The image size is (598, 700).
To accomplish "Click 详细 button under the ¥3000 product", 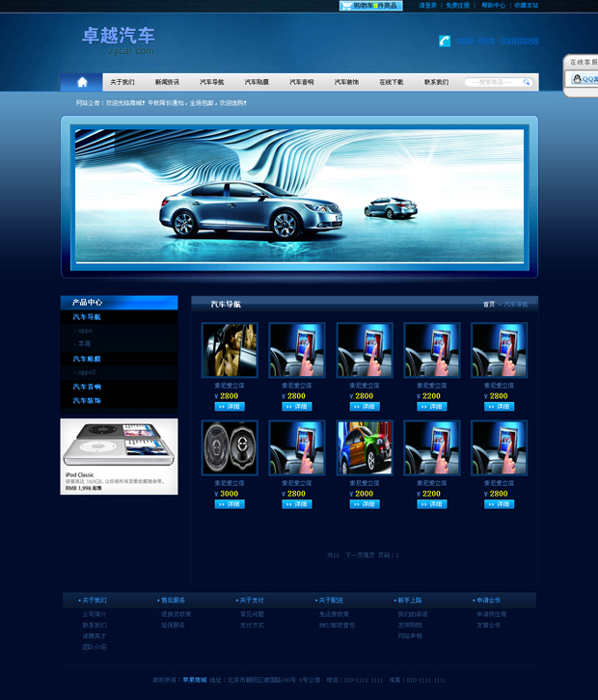I will point(230,504).
